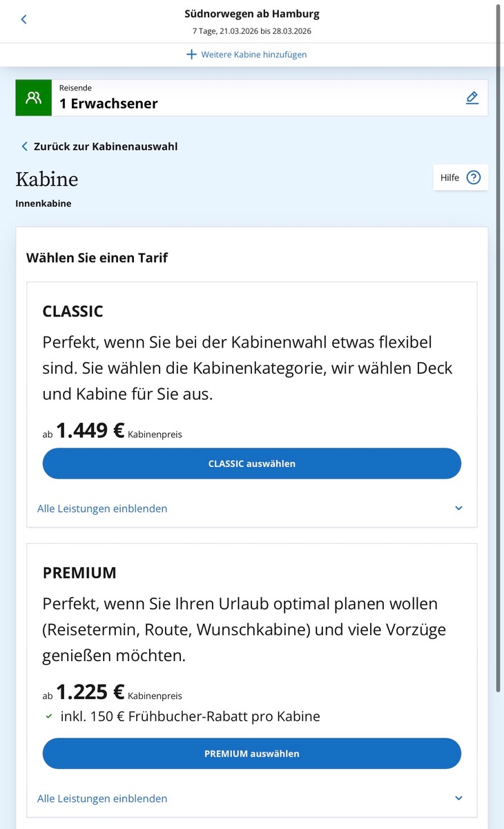Select the PREMIUM auswählen button
504x829 pixels.
252,754
